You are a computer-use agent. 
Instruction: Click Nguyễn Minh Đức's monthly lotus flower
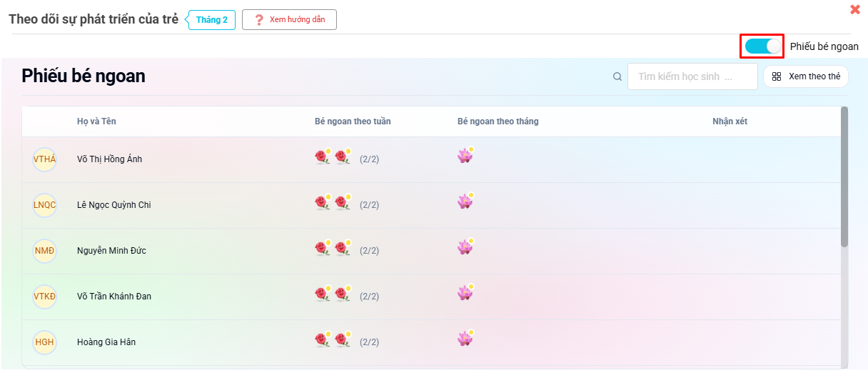coord(465,247)
